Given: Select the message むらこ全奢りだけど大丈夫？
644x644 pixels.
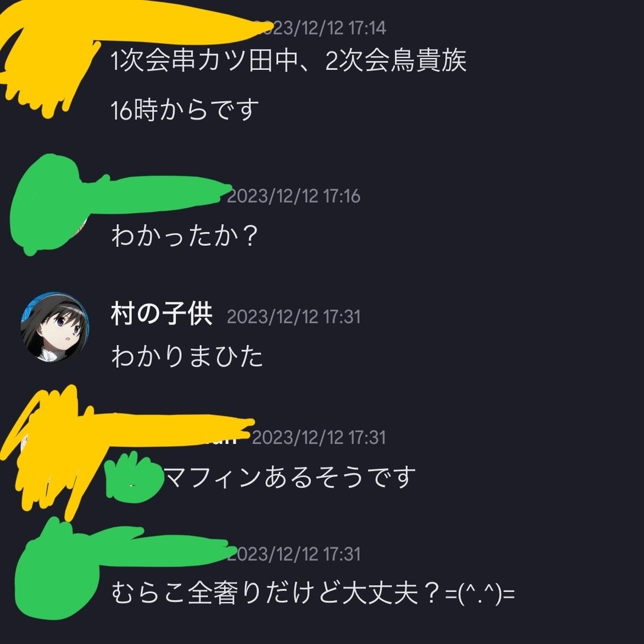Looking at the screenshot, I should tap(313, 593).
